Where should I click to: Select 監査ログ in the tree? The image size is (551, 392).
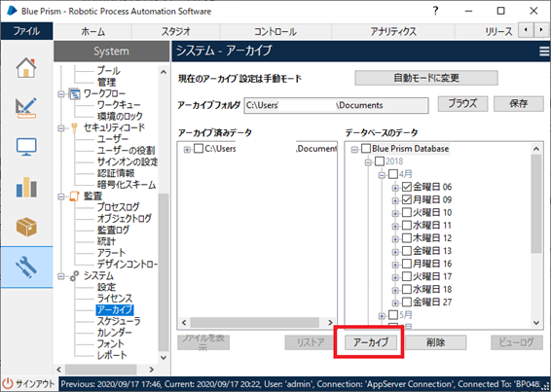(113, 230)
